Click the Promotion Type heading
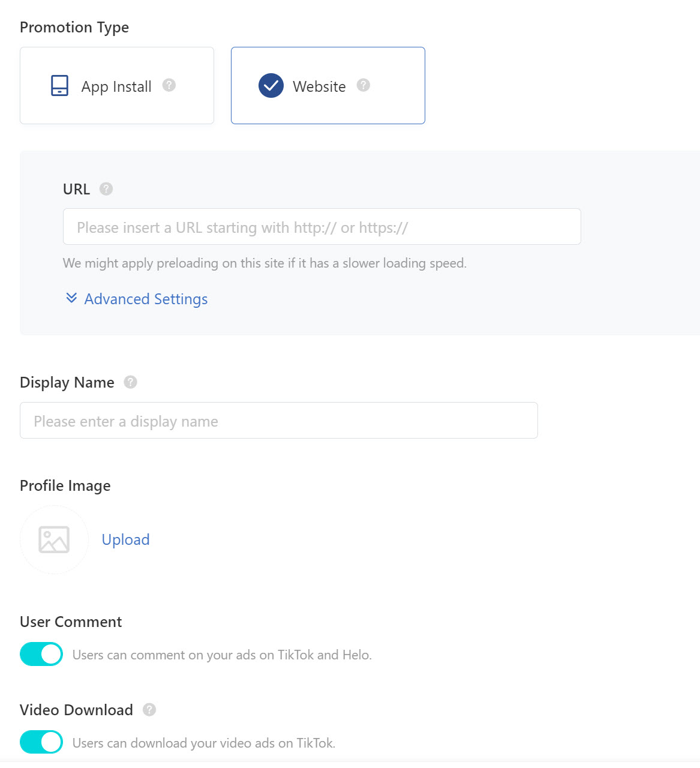Viewport: 700px width, 768px height. 74,27
